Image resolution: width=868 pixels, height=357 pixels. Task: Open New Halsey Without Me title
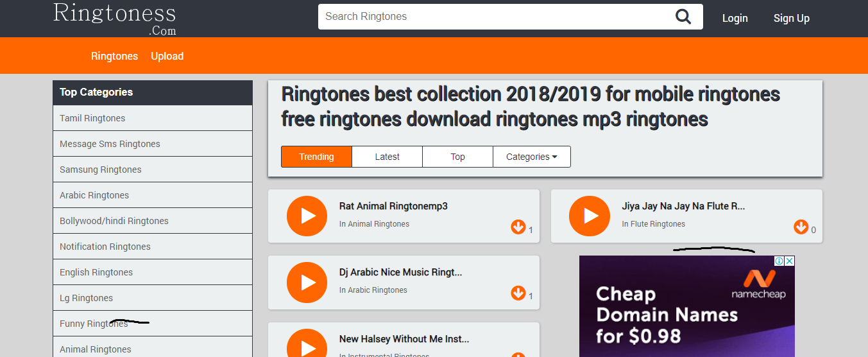(404, 339)
